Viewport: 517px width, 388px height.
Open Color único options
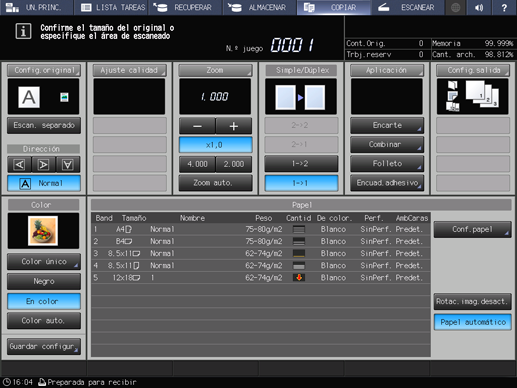pos(44,262)
